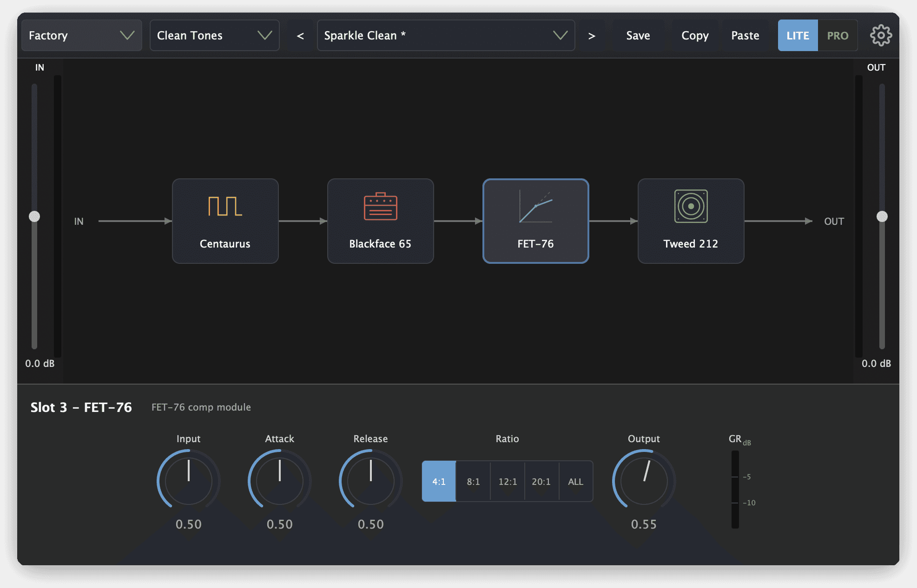Save the current preset
Screen dimensions: 917x588
pyautogui.click(x=638, y=36)
